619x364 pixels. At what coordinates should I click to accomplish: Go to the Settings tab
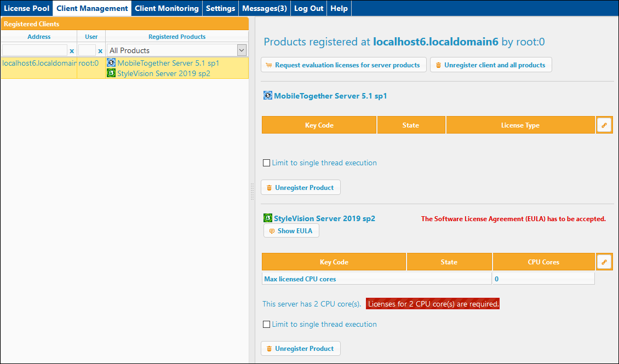pyautogui.click(x=221, y=8)
